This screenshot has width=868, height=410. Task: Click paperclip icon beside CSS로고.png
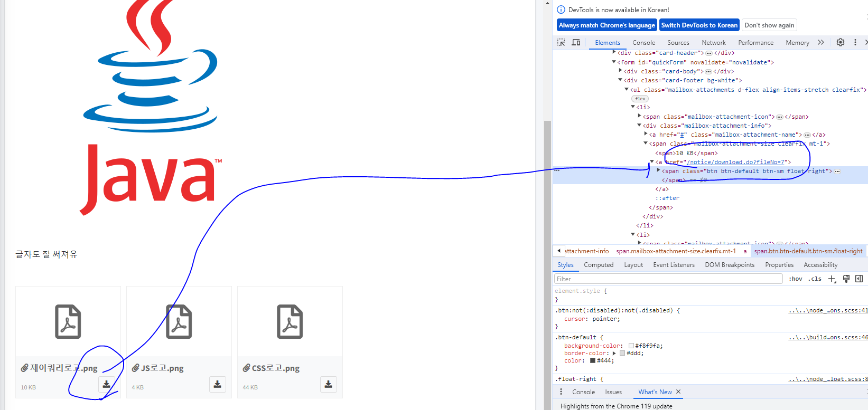pyautogui.click(x=246, y=368)
